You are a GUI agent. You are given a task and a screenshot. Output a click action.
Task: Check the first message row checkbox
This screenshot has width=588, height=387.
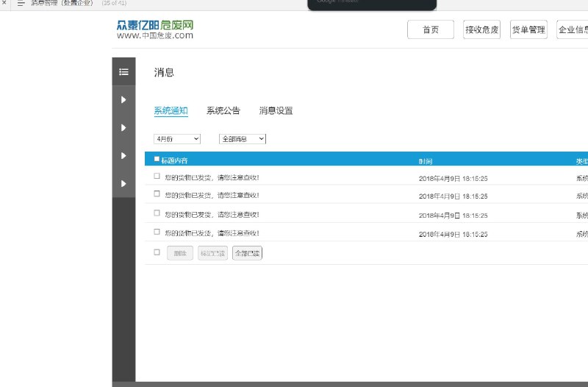(x=157, y=176)
